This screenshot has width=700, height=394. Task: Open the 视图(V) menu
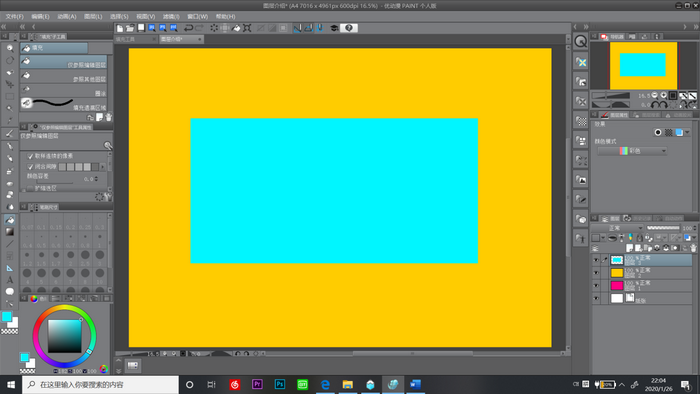point(146,17)
